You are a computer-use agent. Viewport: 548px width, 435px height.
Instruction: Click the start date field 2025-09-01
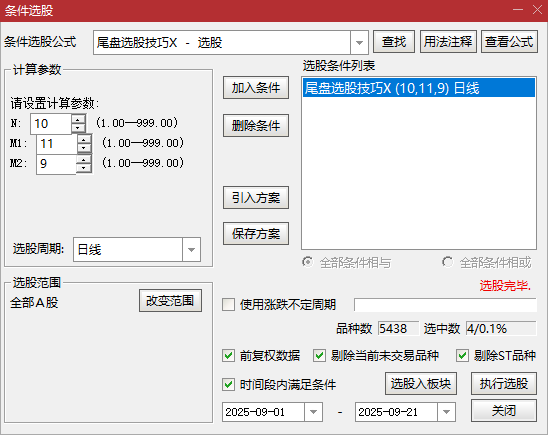264,412
